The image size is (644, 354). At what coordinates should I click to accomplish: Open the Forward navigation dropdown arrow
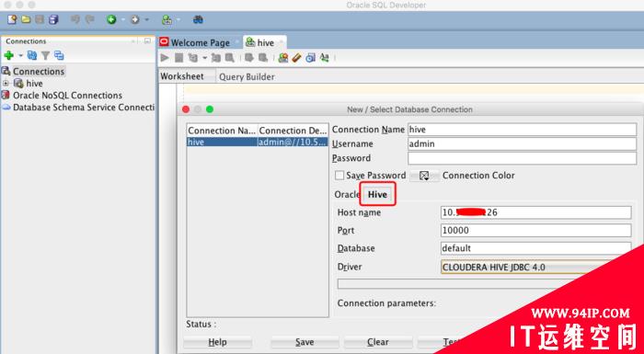coord(146,19)
